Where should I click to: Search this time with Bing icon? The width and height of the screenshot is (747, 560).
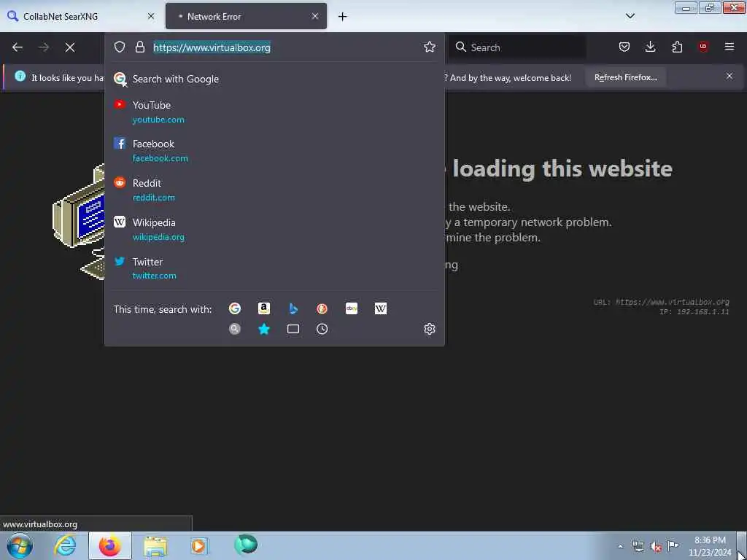tap(293, 308)
